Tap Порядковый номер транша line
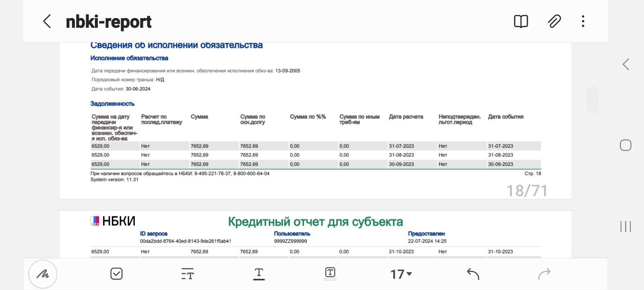The width and height of the screenshot is (644, 290). (x=128, y=80)
